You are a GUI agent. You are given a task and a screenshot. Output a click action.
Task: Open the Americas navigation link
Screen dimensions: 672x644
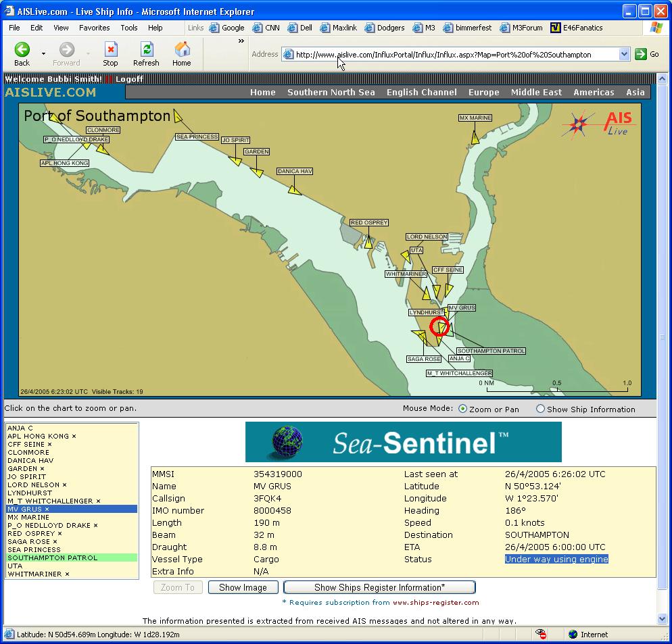coord(594,92)
